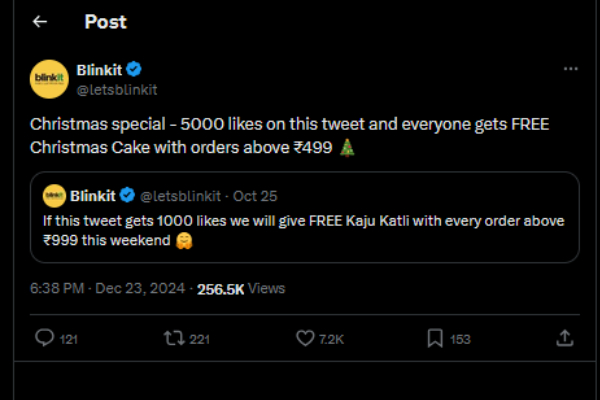Image resolution: width=600 pixels, height=400 pixels.
Task: Click the blue verified badge beside Blinkit
Action: (133, 70)
